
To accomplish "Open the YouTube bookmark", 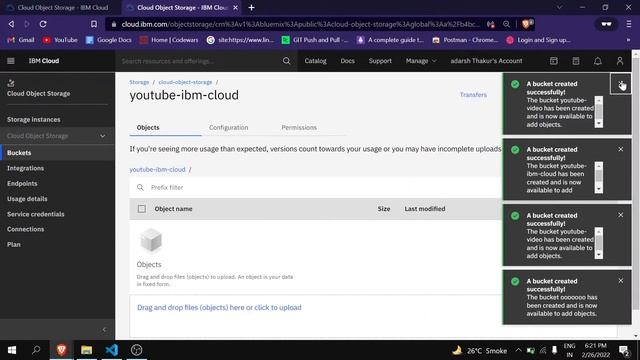I will pyautogui.click(x=60, y=40).
